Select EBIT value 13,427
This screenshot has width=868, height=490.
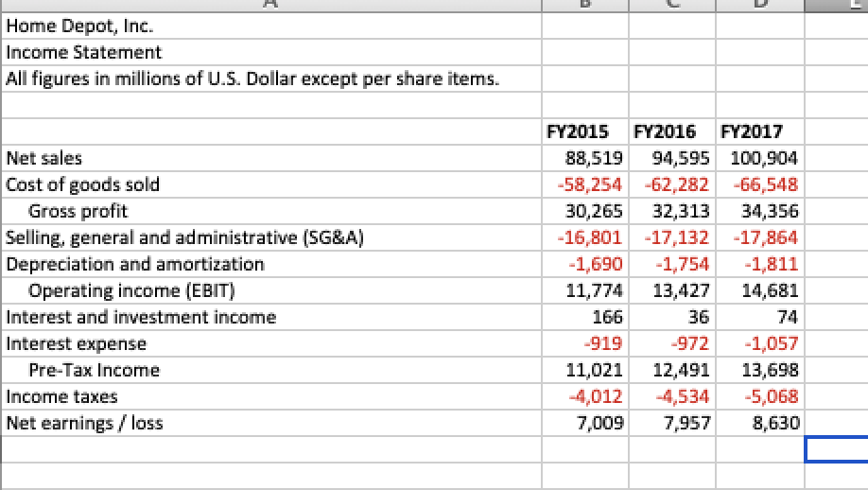tap(672, 290)
